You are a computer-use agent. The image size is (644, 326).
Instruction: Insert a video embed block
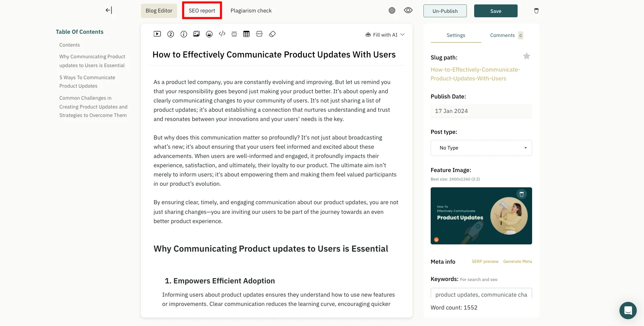pos(157,34)
